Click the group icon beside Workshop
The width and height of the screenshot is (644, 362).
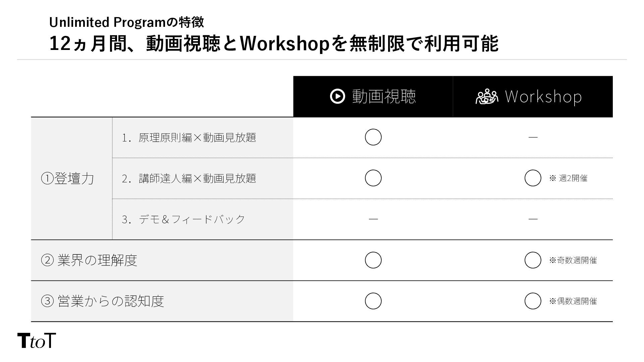(x=487, y=97)
